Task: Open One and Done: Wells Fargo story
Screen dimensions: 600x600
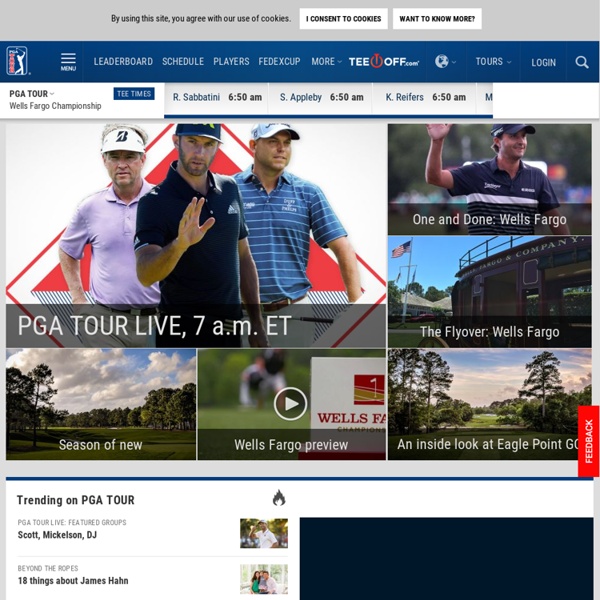Action: [x=489, y=179]
